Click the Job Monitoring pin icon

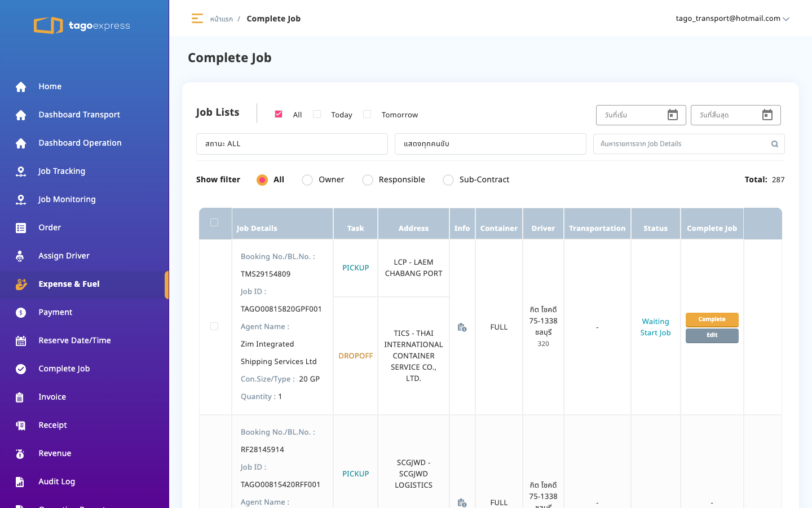21,199
